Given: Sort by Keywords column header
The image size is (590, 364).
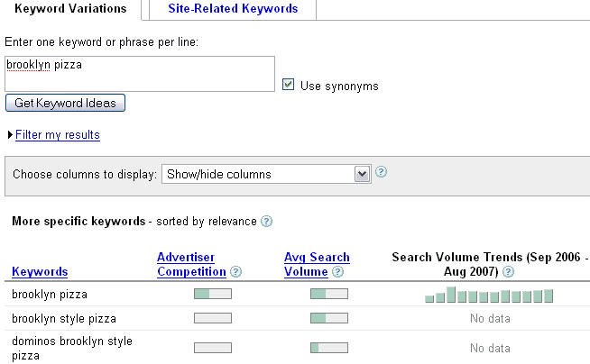Looking at the screenshot, I should coord(40,271).
